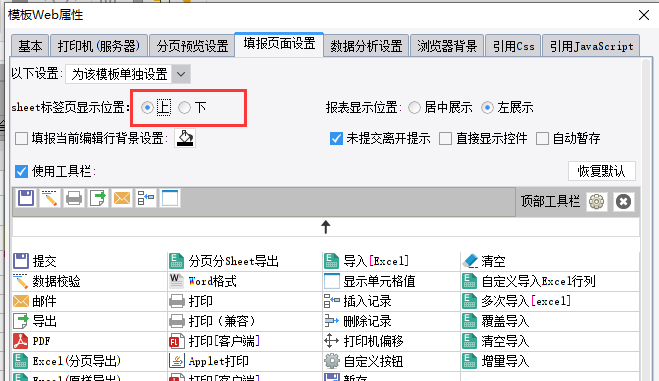Switch to the 浏览器背景 tab

pos(447,46)
